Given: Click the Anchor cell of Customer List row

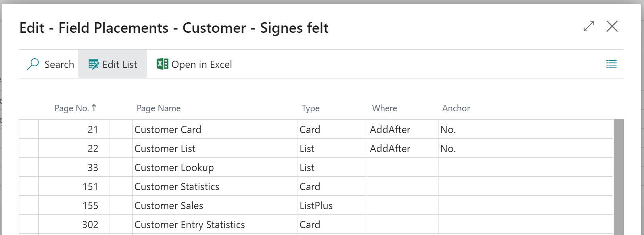Looking at the screenshot, I should (525, 148).
